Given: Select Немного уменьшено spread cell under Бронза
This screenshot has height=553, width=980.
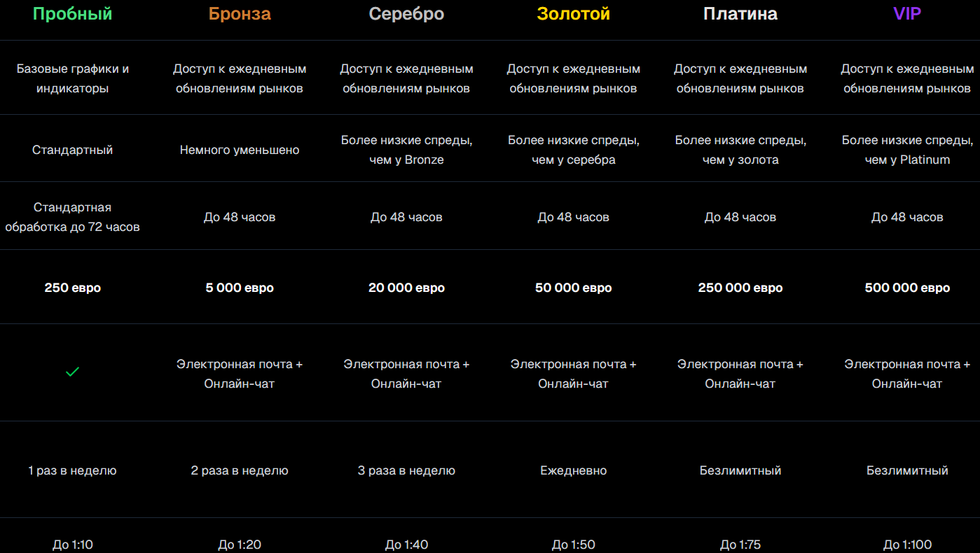Looking at the screenshot, I should point(240,149).
